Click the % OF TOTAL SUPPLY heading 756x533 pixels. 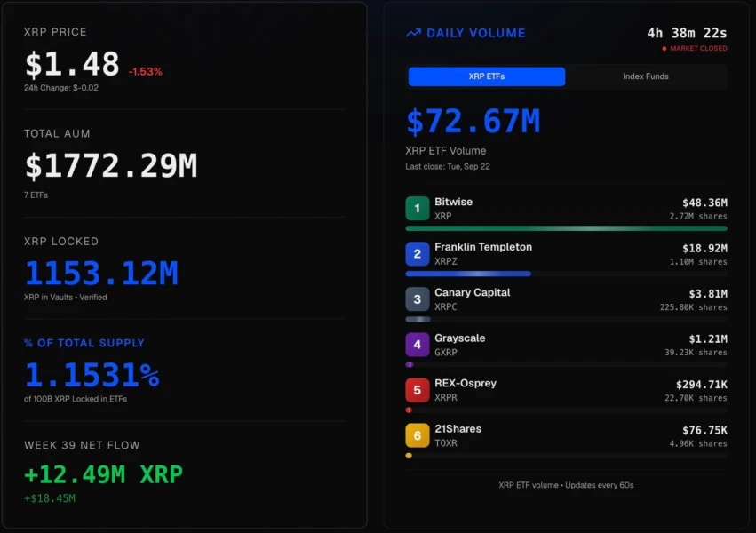tap(84, 343)
